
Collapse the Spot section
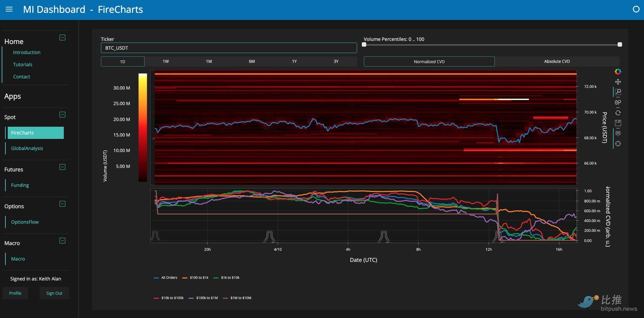click(x=62, y=115)
